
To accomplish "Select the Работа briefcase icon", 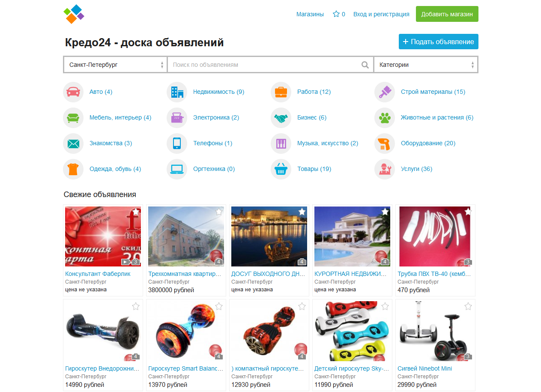I will 281,92.
